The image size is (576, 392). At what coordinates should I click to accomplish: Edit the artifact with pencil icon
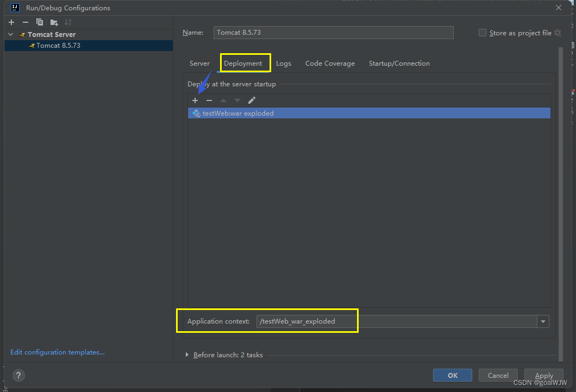coord(252,100)
